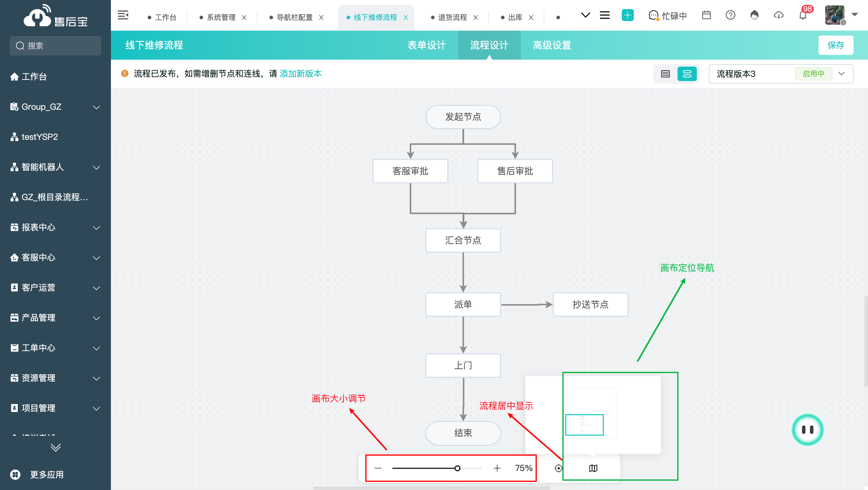Click the 添加新版本 link
868x490 pixels.
(300, 74)
